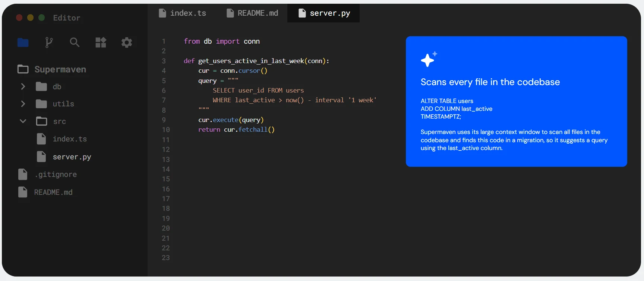The width and height of the screenshot is (644, 281).
Task: Click the db folder icon
Action: click(x=41, y=87)
